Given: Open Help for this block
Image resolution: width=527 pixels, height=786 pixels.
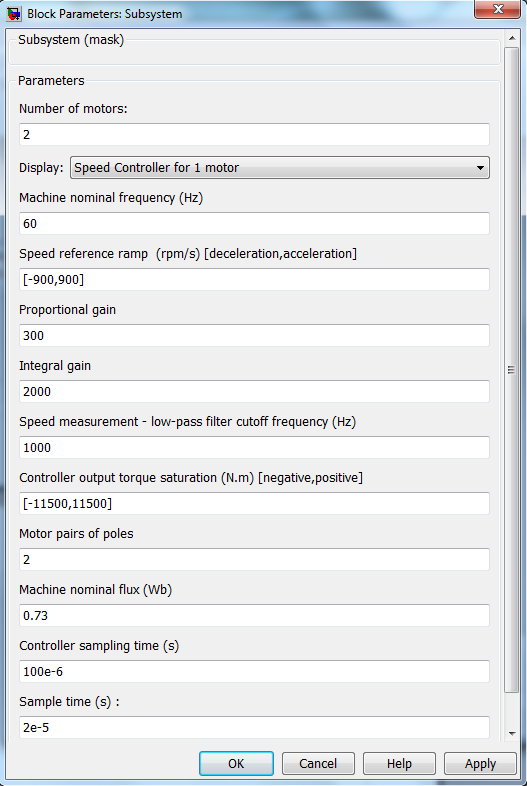Looking at the screenshot, I should tap(399, 763).
